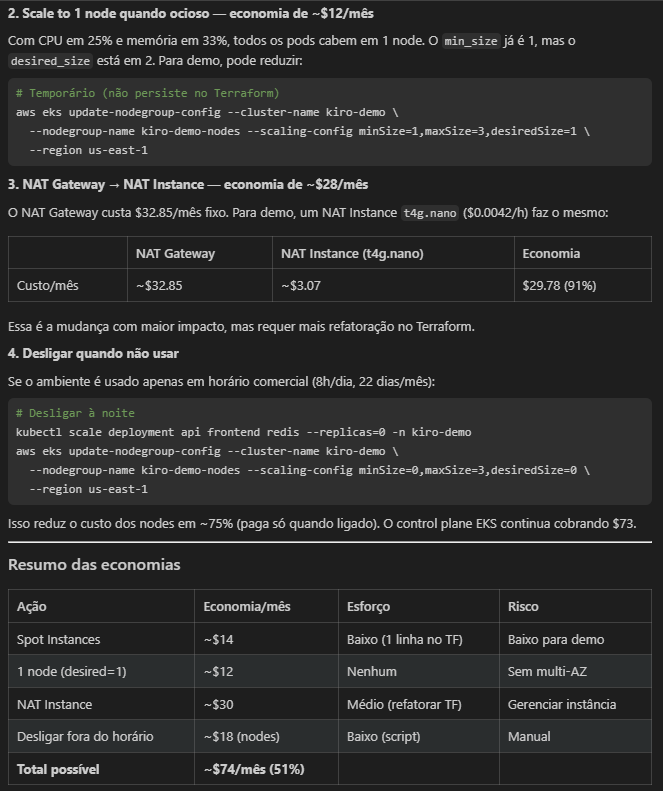663x791 pixels.
Task: Click the "Spot Instances" table cell
Action: coord(58,640)
